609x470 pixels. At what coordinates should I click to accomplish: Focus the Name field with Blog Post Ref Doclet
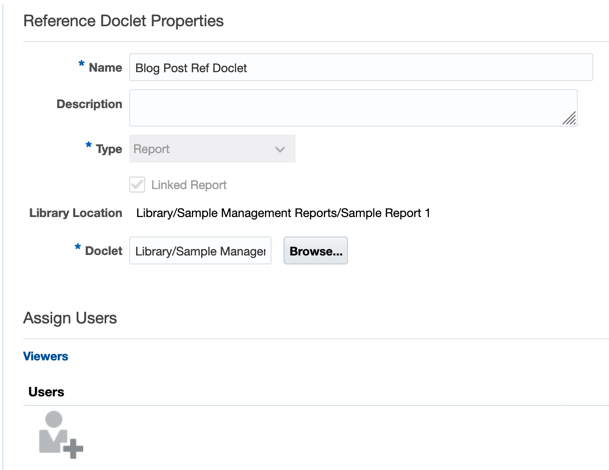coord(360,68)
